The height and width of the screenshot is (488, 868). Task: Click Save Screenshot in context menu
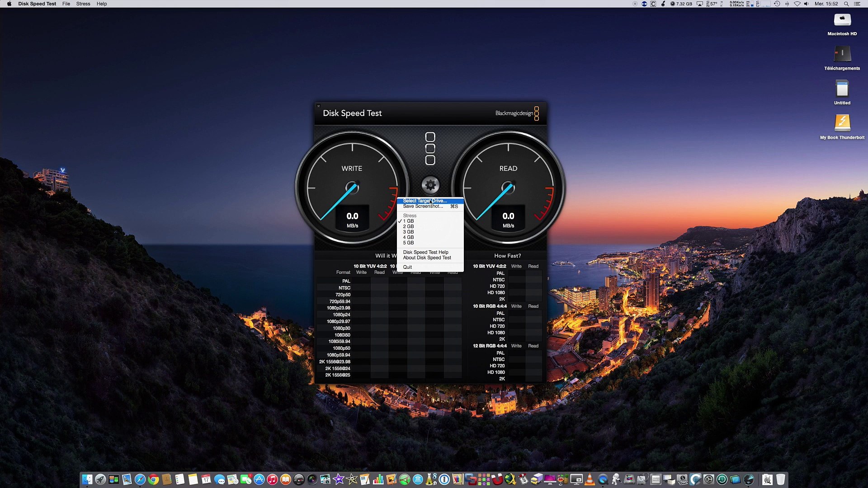pyautogui.click(x=423, y=206)
